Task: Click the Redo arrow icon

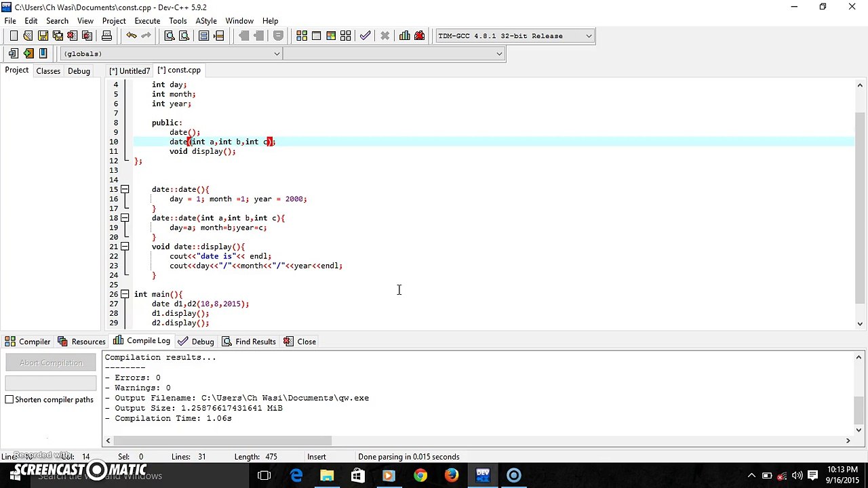Action: [x=146, y=36]
